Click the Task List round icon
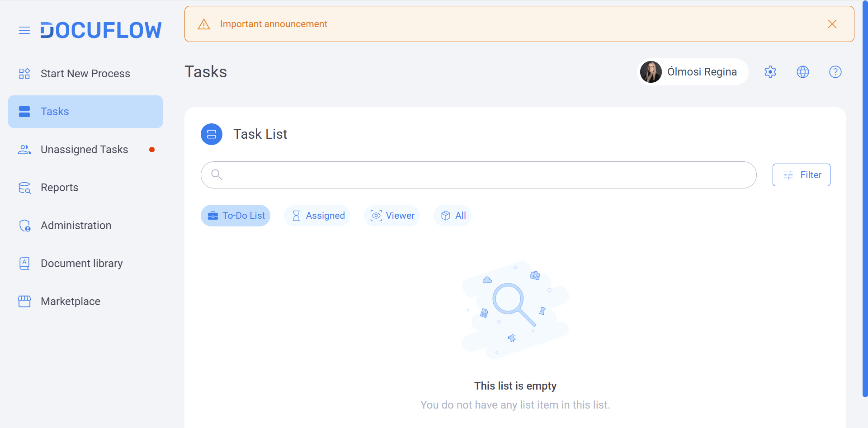 point(212,134)
